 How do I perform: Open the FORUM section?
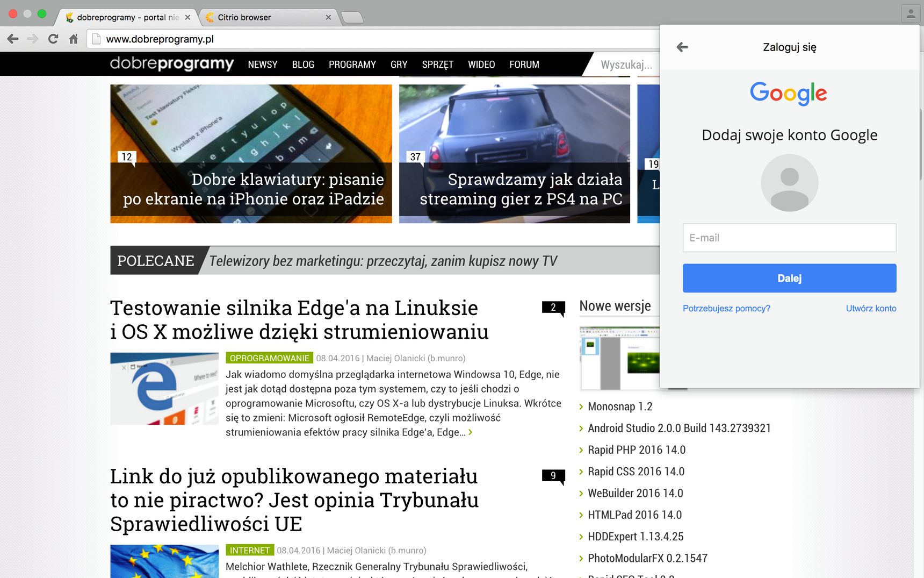(x=524, y=65)
